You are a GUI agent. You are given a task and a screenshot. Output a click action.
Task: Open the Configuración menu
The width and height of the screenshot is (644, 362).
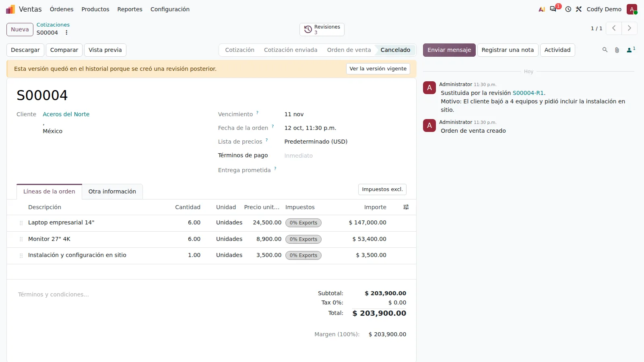(x=170, y=9)
